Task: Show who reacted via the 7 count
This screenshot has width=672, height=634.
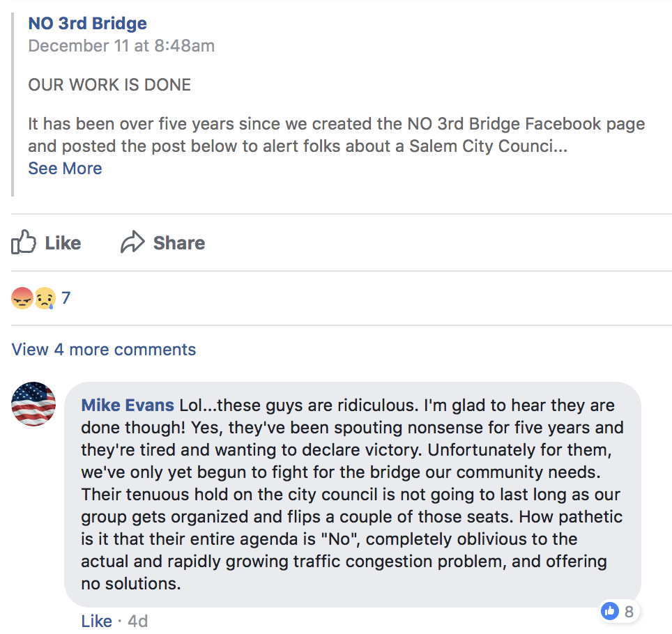Action: pyautogui.click(x=66, y=298)
